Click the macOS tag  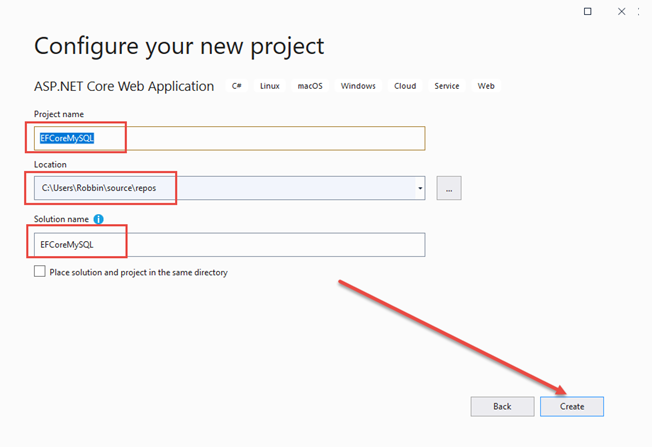[x=310, y=86]
